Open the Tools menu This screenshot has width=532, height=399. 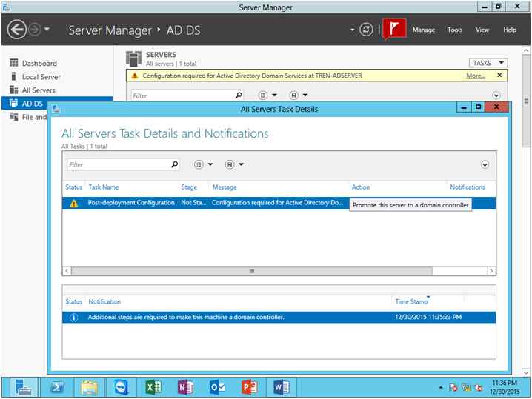tap(455, 30)
